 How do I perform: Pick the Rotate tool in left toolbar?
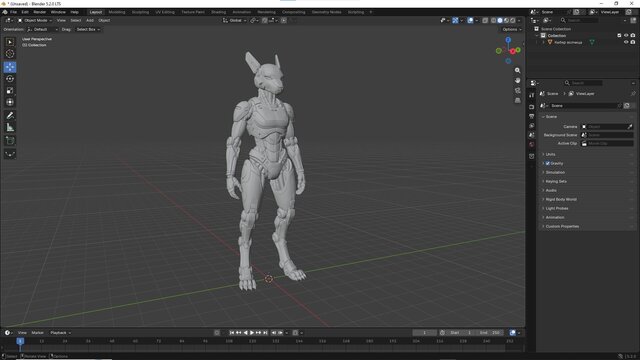(x=10, y=79)
